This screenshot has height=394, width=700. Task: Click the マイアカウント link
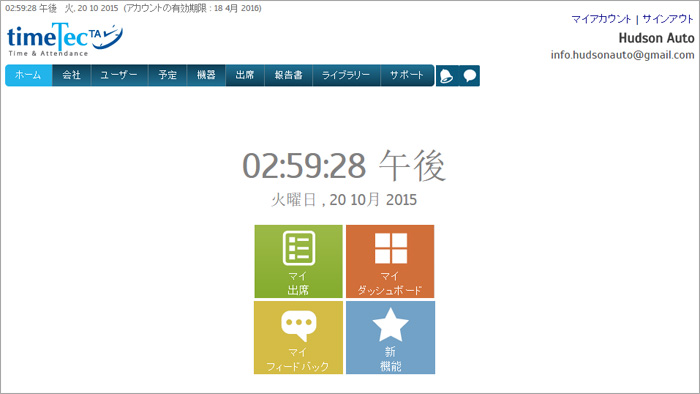pos(601,19)
